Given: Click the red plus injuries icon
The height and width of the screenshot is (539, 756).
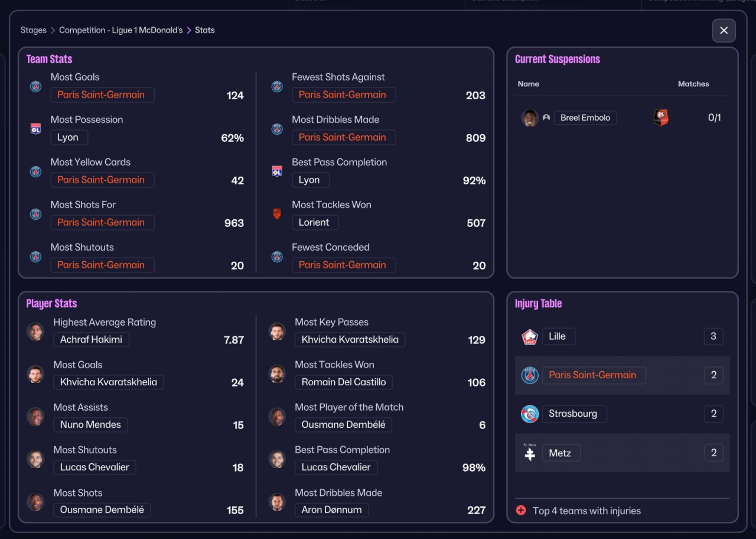Looking at the screenshot, I should tap(521, 511).
